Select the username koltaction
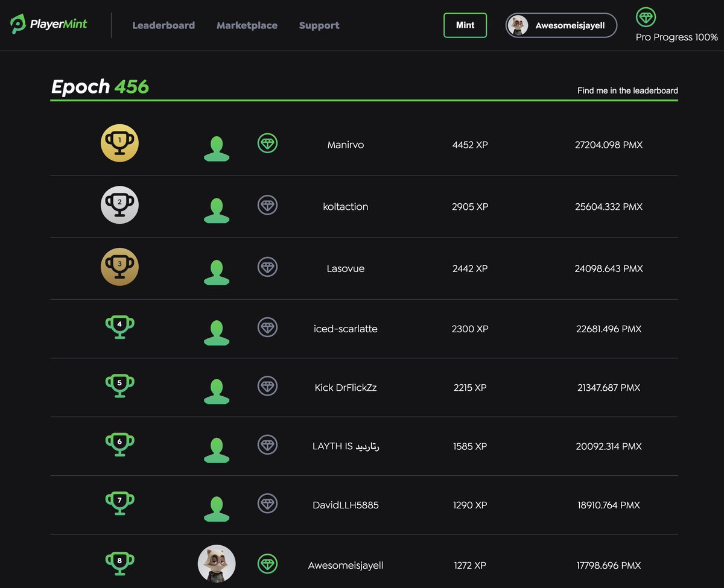 tap(346, 206)
